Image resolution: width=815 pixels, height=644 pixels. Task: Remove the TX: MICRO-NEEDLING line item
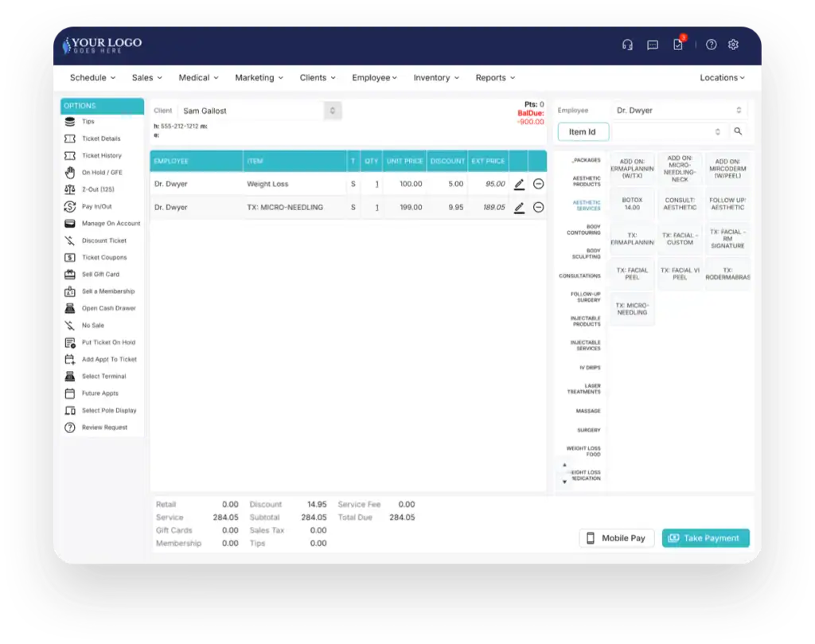538,208
